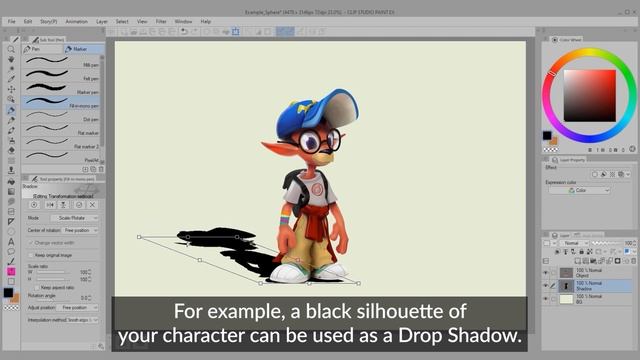Expand Layer Property effect options arrow
This screenshot has height=360, width=640.
coord(628,174)
